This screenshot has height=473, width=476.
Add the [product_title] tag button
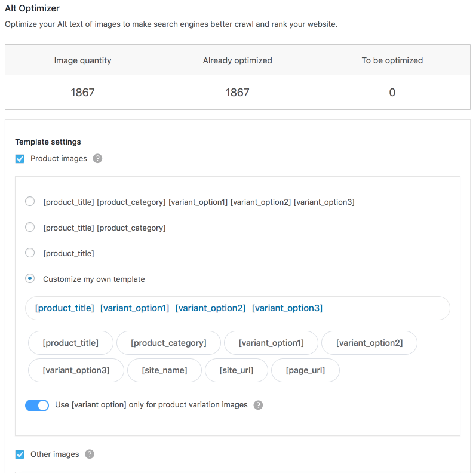coord(70,343)
